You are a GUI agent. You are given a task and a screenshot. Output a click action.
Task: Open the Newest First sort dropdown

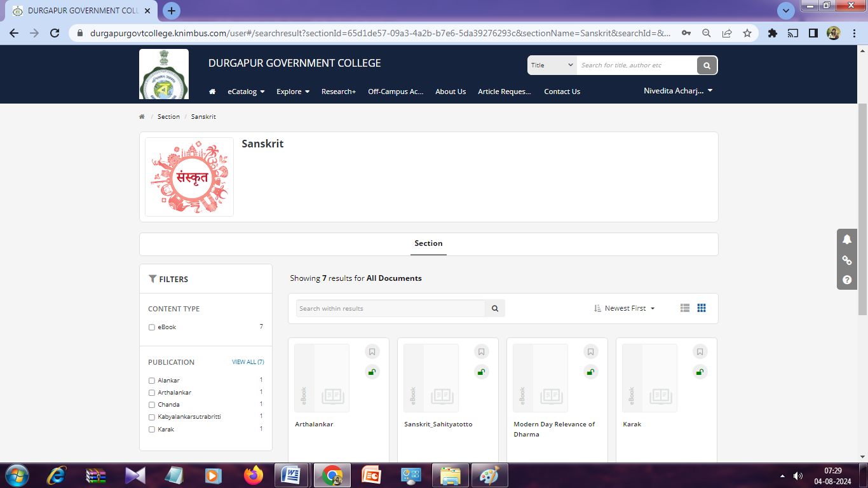click(x=624, y=308)
